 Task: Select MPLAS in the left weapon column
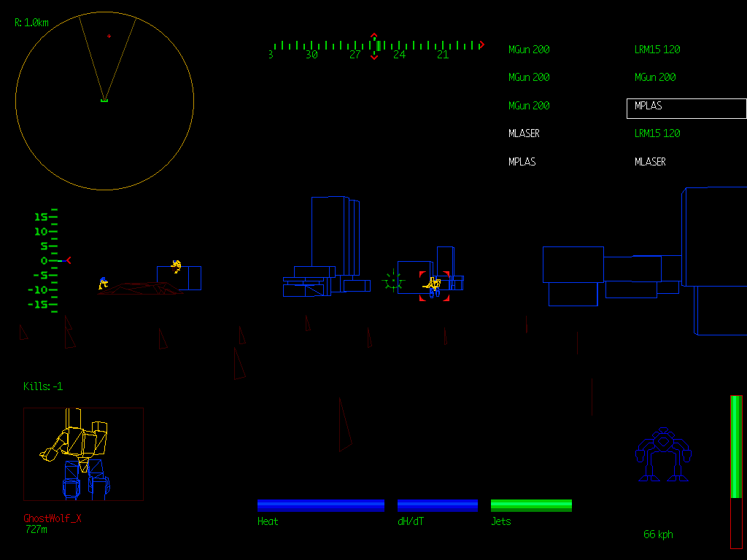tap(522, 162)
